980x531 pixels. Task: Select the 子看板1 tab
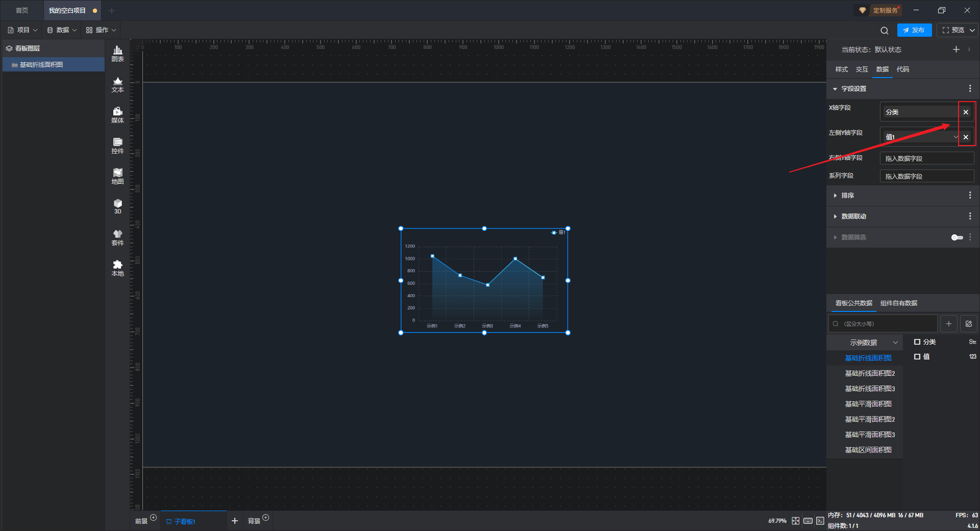point(194,521)
